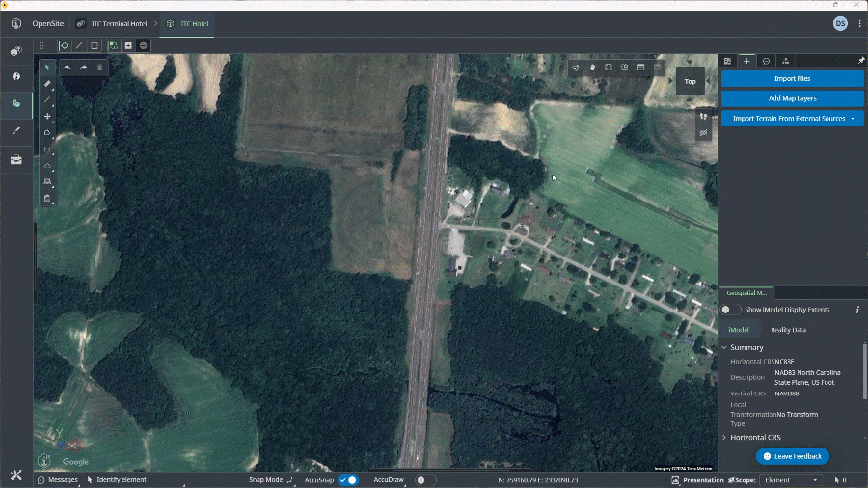Open the toolbox briefcase icon in sidebar
The image size is (868, 488).
pos(16,159)
